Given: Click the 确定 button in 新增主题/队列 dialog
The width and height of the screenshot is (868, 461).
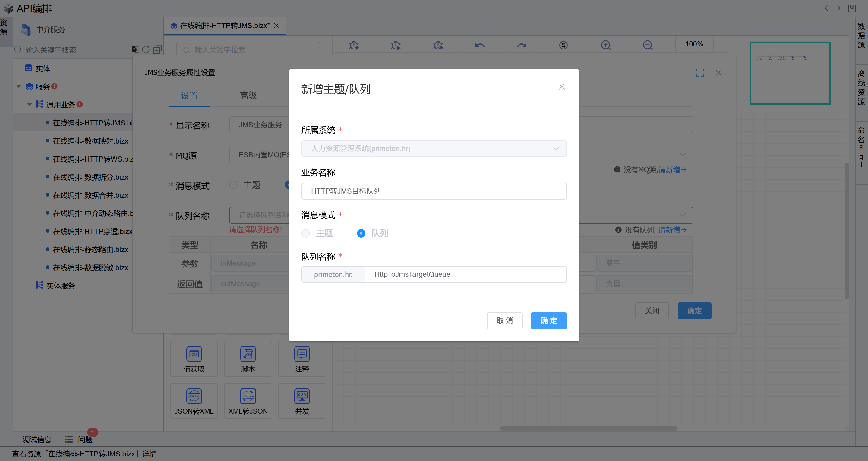Looking at the screenshot, I should (x=548, y=320).
